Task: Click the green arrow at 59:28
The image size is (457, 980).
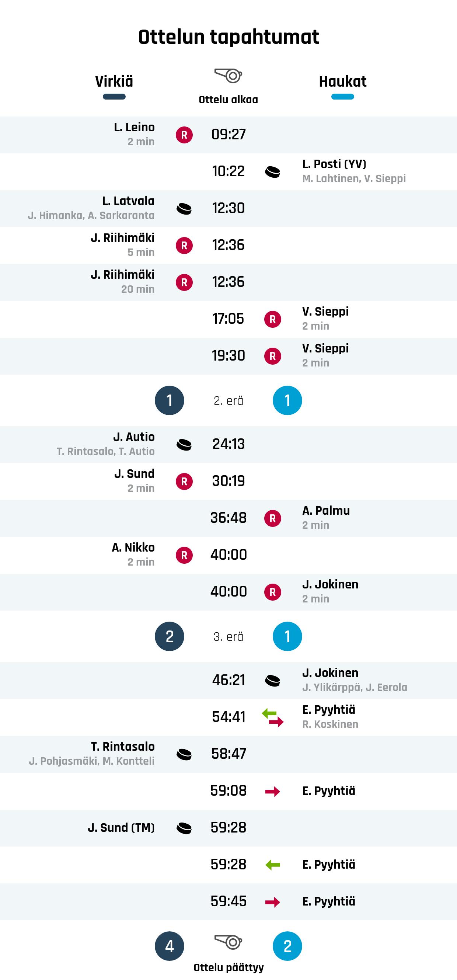Action: pyautogui.click(x=273, y=865)
